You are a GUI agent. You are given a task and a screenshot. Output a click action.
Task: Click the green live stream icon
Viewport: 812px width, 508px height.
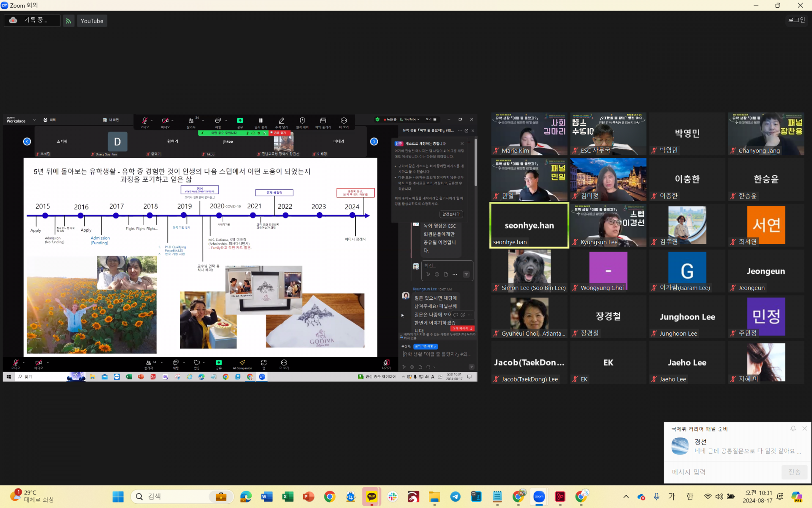68,21
